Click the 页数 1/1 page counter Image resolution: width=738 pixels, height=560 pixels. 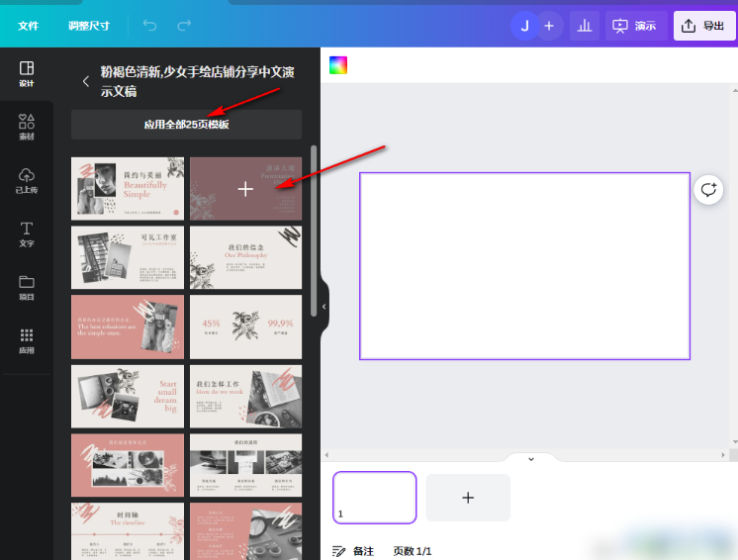tap(413, 551)
